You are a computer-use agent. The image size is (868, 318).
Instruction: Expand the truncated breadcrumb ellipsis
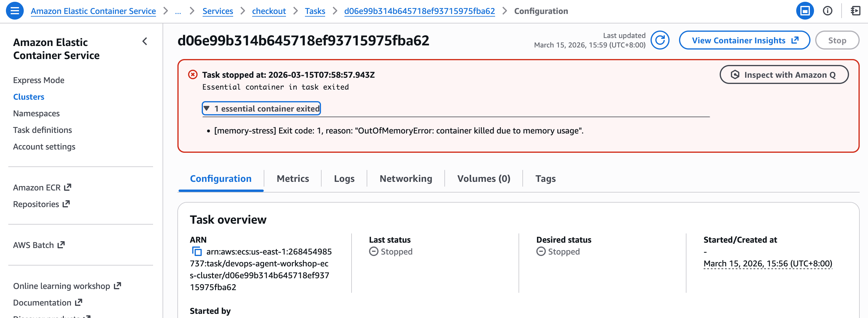(x=178, y=12)
